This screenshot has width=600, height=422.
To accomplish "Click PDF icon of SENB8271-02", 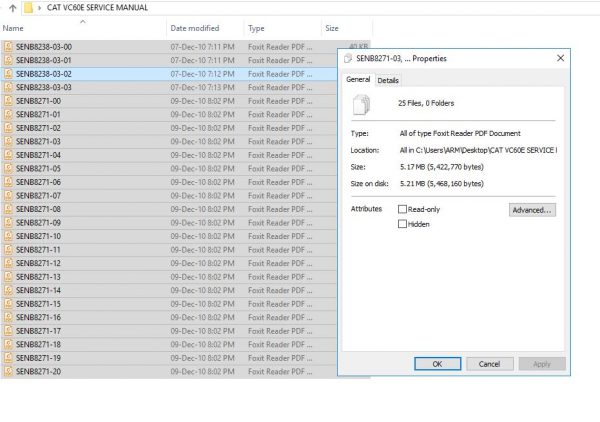I will [x=8, y=128].
